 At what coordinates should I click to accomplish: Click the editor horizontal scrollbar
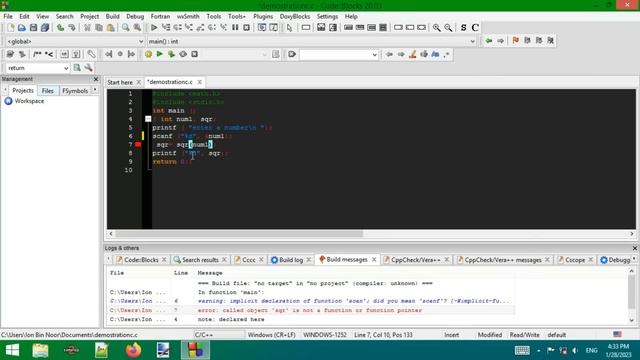coord(239,234)
